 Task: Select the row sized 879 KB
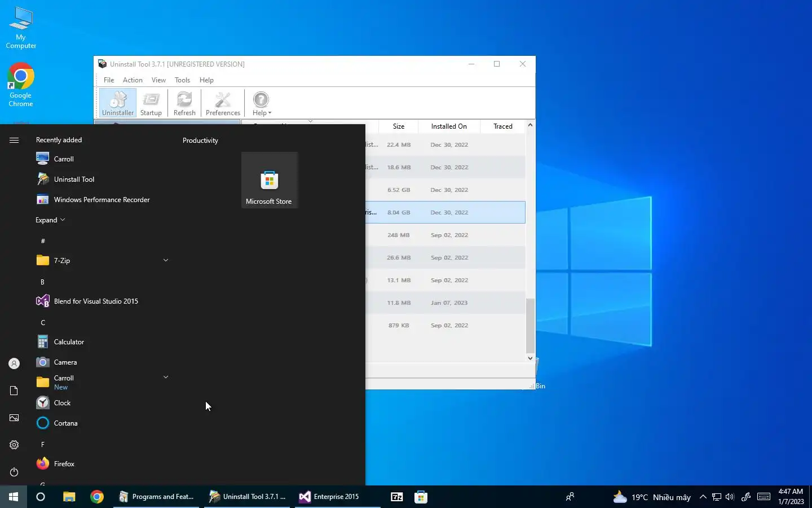445,326
